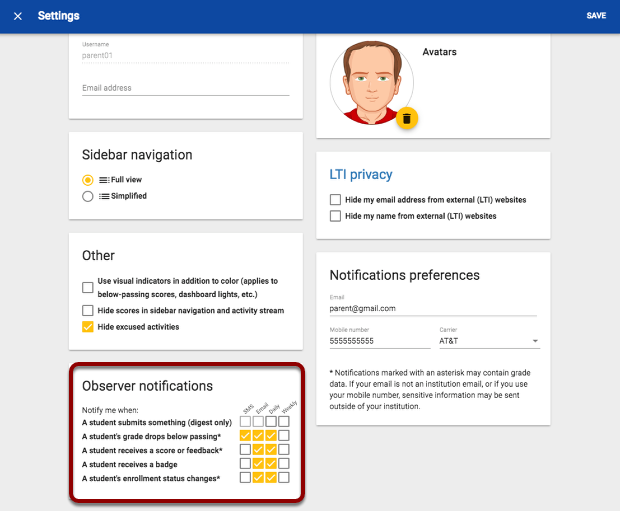The width and height of the screenshot is (620, 511).
Task: Select the Full view sidebar option
Action: click(x=88, y=179)
